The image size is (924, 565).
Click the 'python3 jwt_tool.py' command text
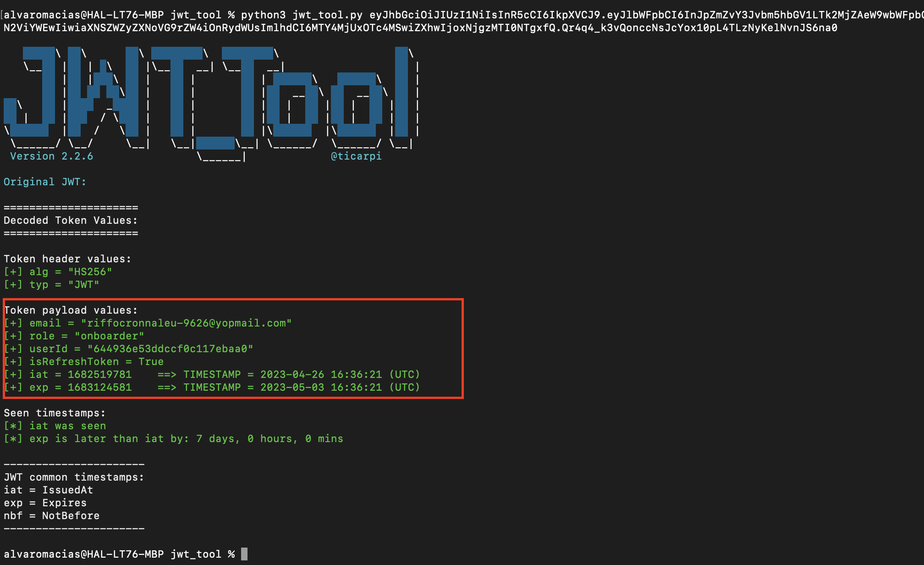click(302, 15)
